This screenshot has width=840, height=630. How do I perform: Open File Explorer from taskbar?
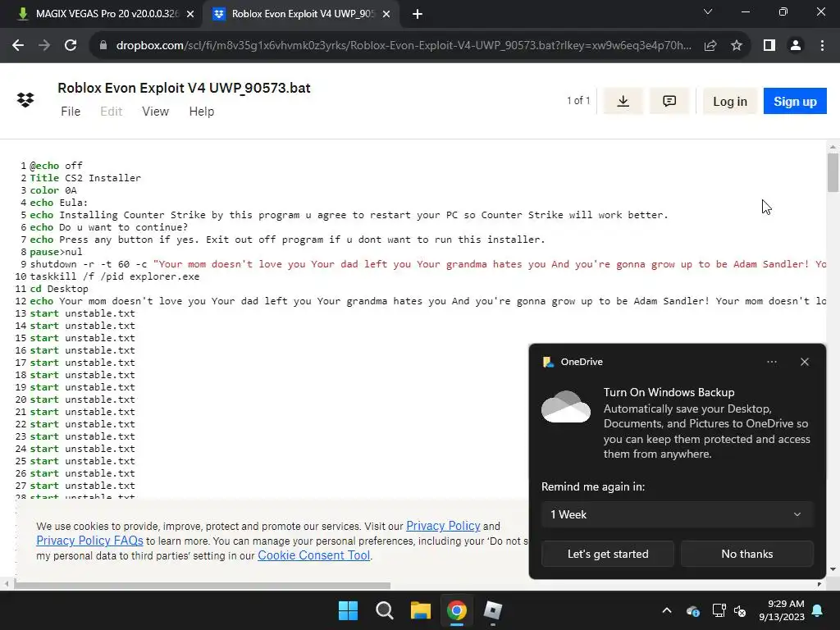click(421, 610)
